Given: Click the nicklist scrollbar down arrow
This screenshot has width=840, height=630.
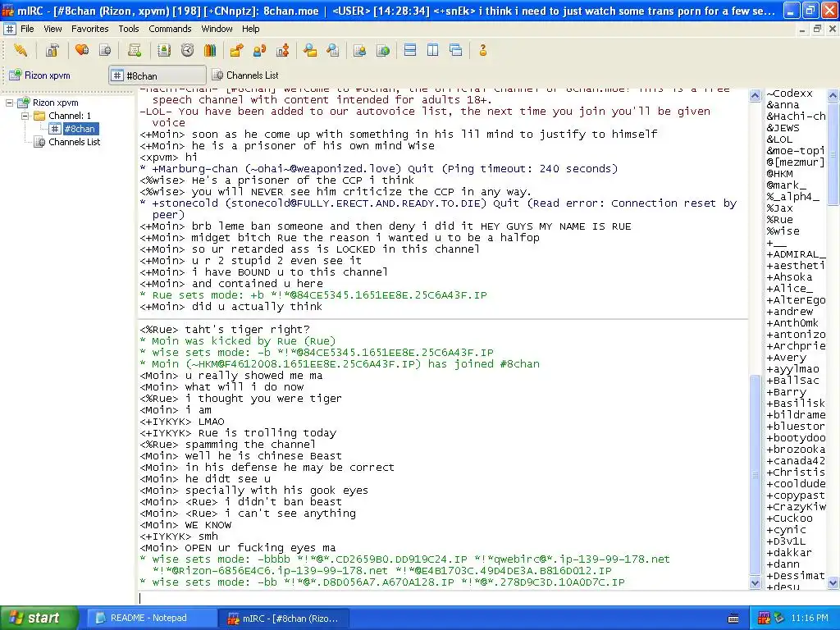Looking at the screenshot, I should (x=833, y=583).
